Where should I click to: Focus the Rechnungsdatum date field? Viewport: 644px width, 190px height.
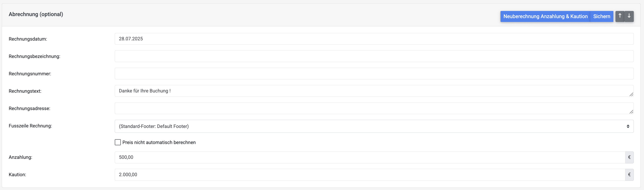pyautogui.click(x=374, y=39)
